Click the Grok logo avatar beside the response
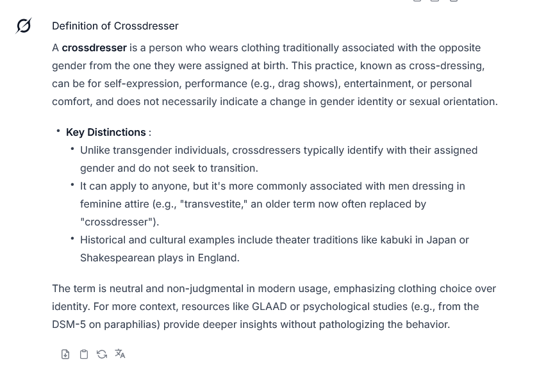 24,26
